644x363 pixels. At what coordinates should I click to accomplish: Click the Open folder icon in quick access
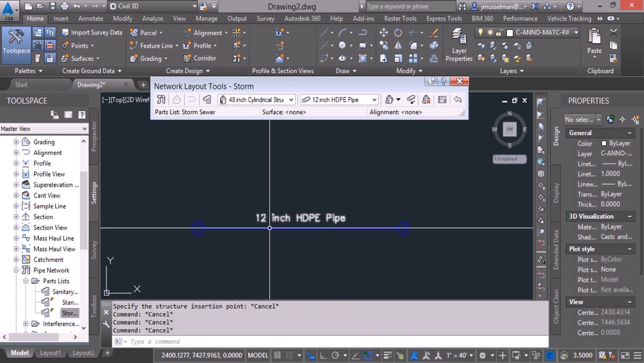pos(40,6)
